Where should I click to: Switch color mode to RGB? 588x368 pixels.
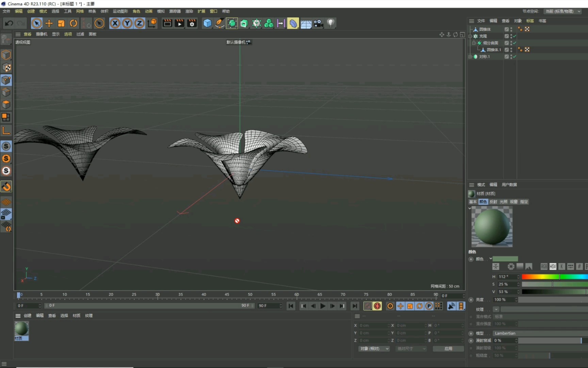click(x=544, y=266)
